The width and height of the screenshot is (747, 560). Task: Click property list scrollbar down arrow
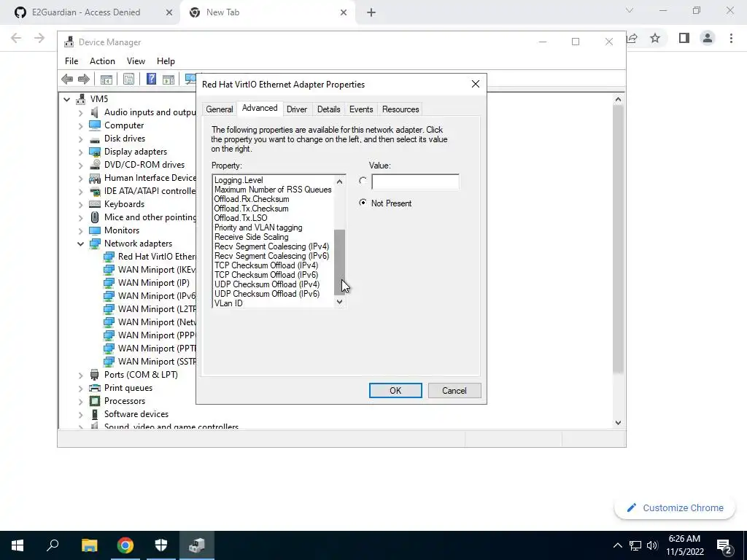click(x=339, y=302)
